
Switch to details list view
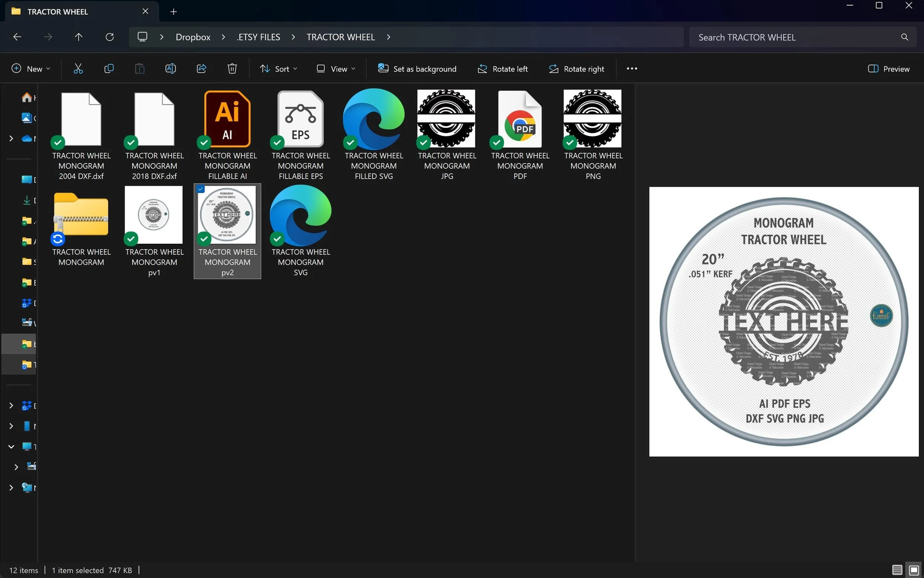click(x=897, y=570)
